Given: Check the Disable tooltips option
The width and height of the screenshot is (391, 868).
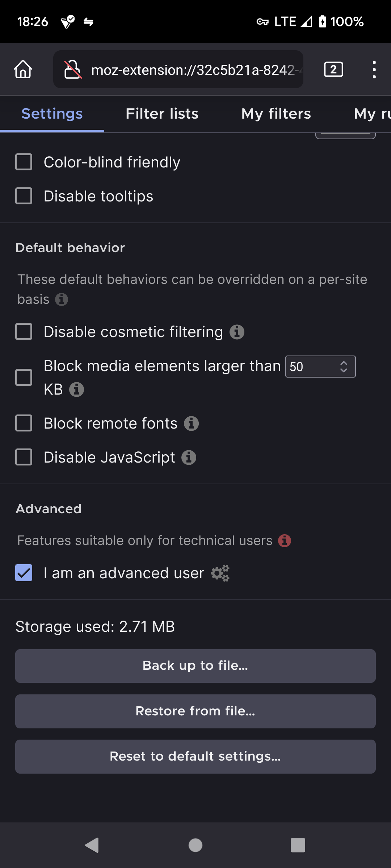Looking at the screenshot, I should (24, 196).
